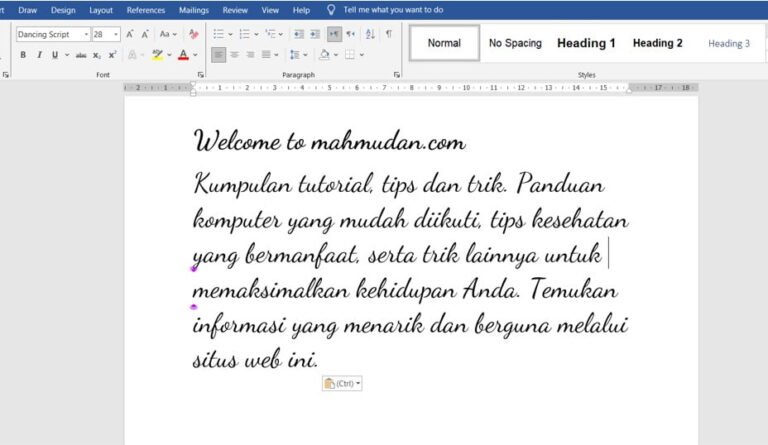Expand borders dropdown arrow

(x=362, y=55)
